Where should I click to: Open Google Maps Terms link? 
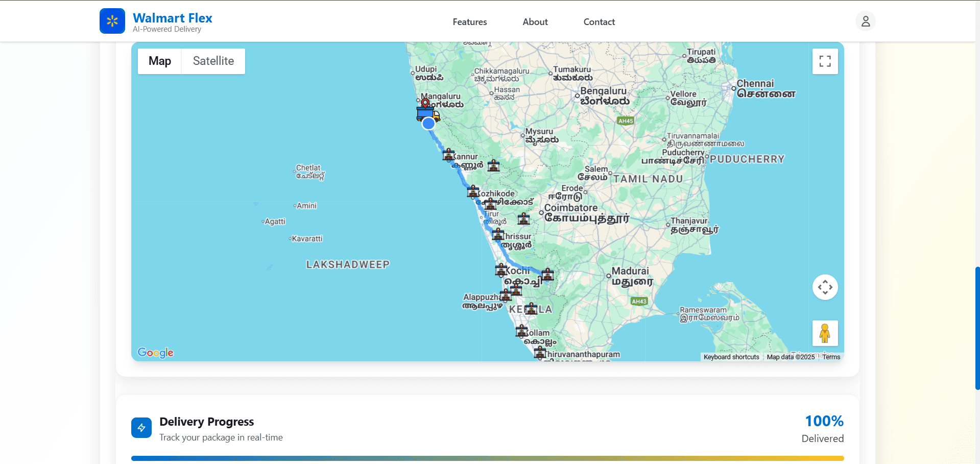pyautogui.click(x=831, y=357)
